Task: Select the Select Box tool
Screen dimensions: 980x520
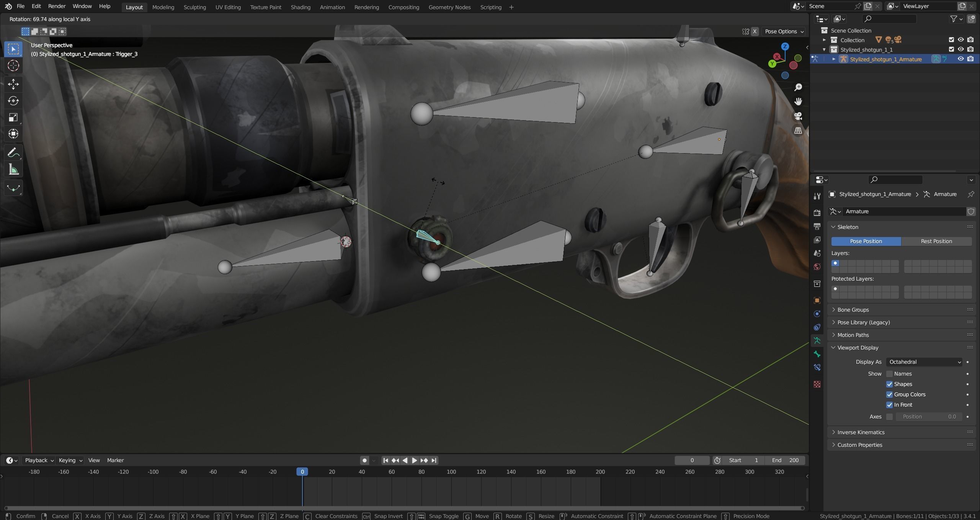Action: 13,49
